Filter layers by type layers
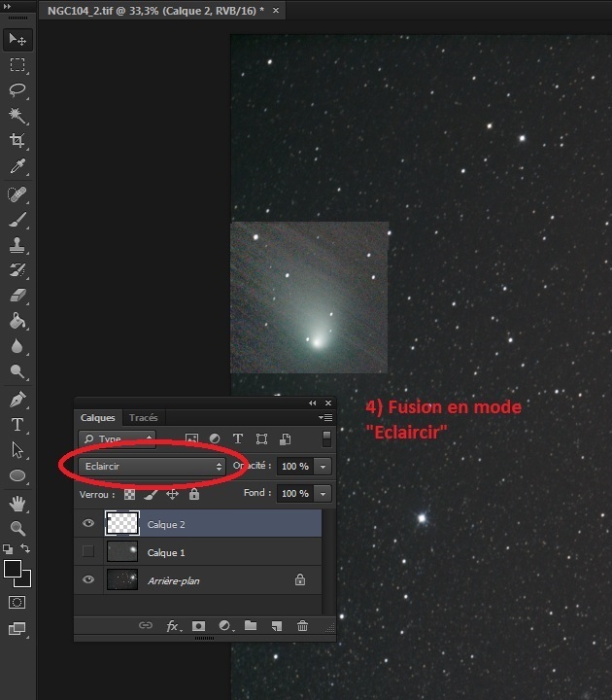Viewport: 612px width, 700px height. (238, 438)
